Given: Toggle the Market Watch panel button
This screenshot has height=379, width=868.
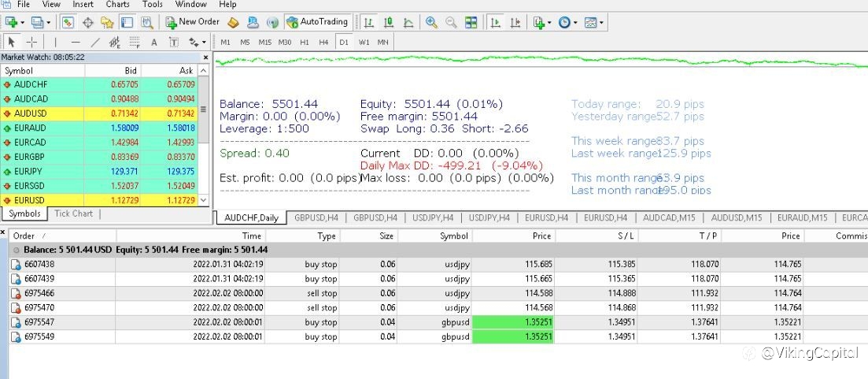Looking at the screenshot, I should click(68, 22).
